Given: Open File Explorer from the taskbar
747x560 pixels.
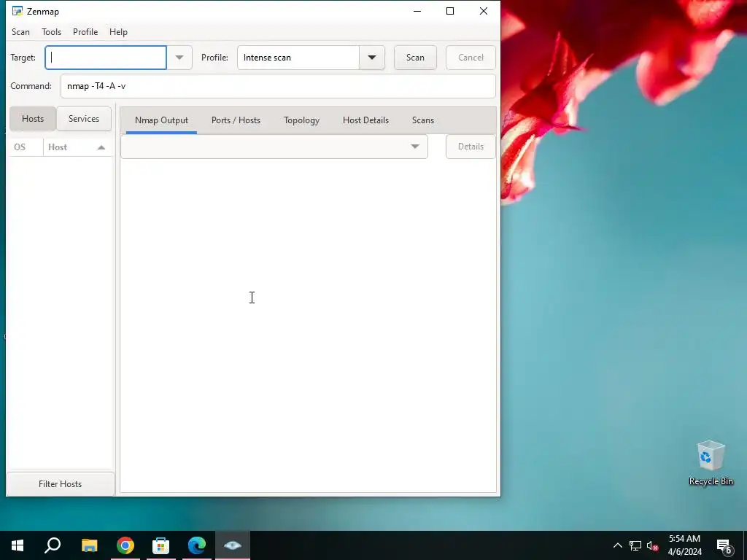Looking at the screenshot, I should click(x=89, y=545).
